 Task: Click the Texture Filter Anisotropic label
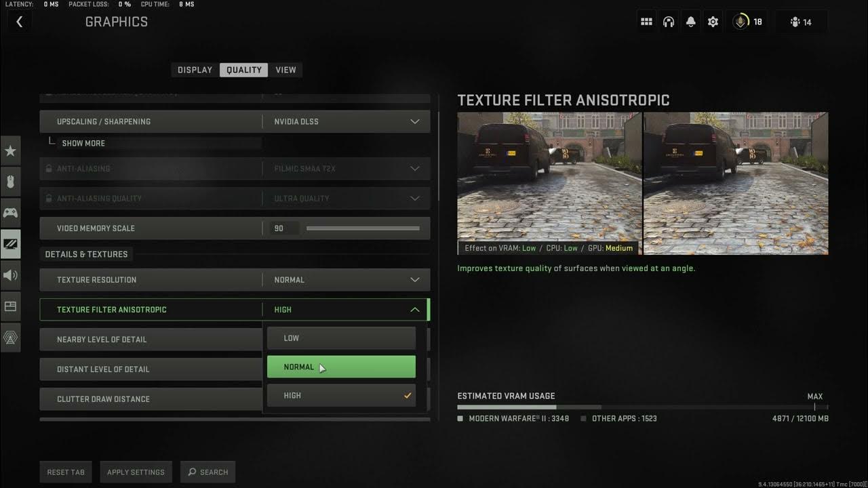[112, 310]
